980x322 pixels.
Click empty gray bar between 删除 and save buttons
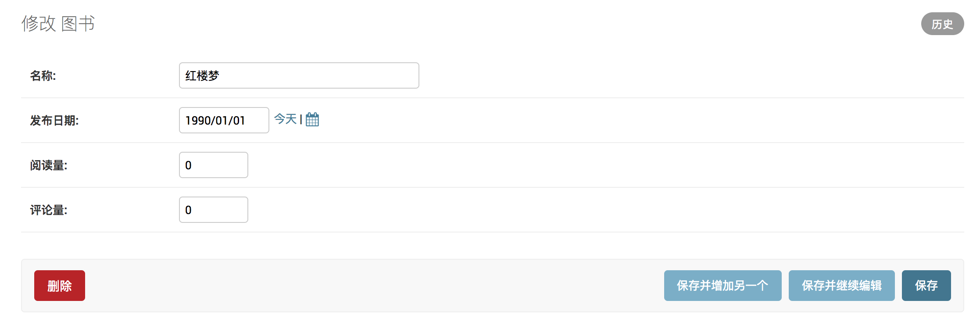[x=373, y=286]
